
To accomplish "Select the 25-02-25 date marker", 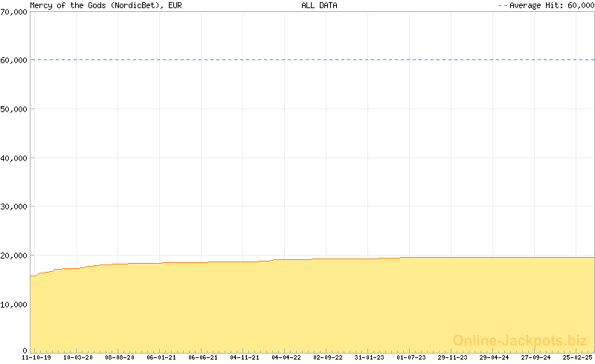I will tap(578, 357).
